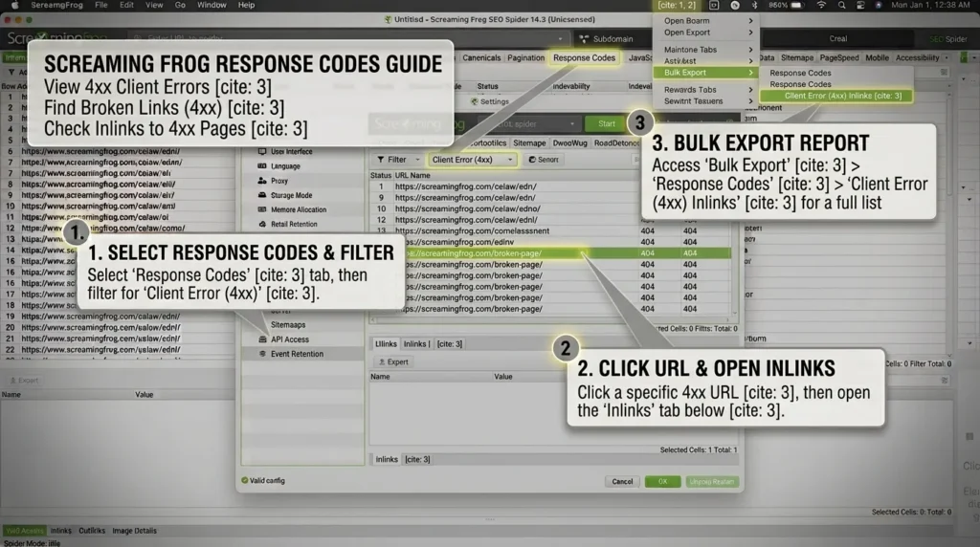Click the icon in the Senorr button
The height and width of the screenshot is (547, 980).
click(532, 160)
